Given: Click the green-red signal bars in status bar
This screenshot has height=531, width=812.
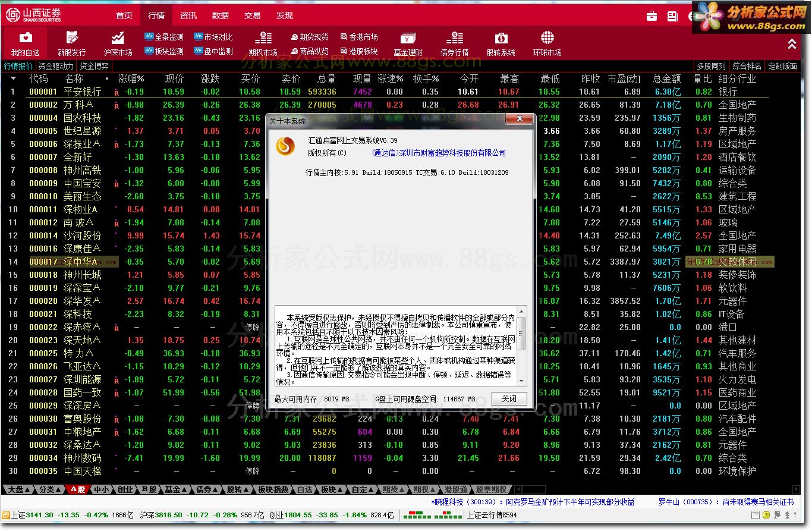Looking at the screenshot, I should [x=432, y=515].
